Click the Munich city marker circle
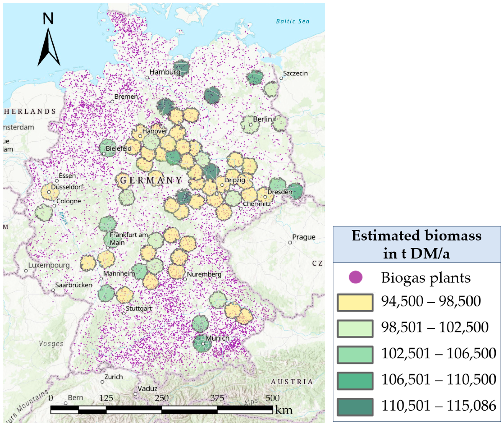This screenshot has height=426, width=504. click(x=203, y=343)
